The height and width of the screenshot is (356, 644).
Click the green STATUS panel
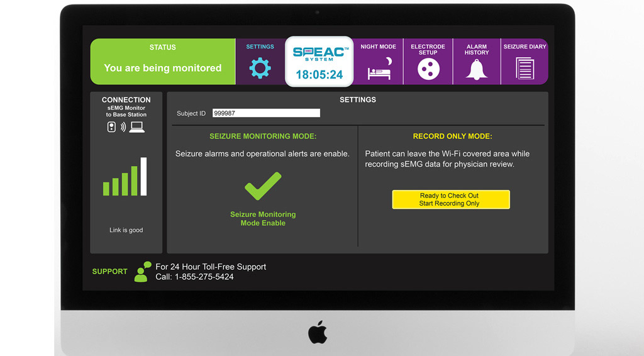coord(163,62)
